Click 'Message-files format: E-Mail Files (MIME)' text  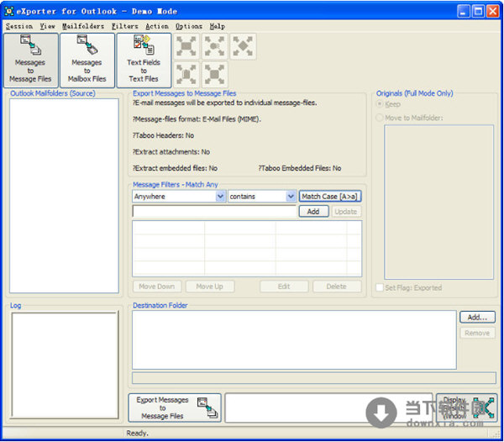(197, 119)
